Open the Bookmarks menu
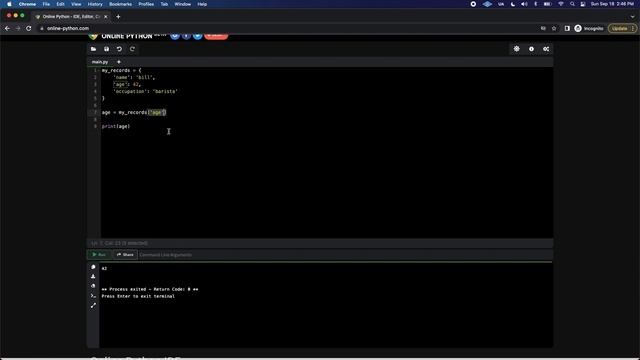This screenshot has height=360, width=640. 120,4
